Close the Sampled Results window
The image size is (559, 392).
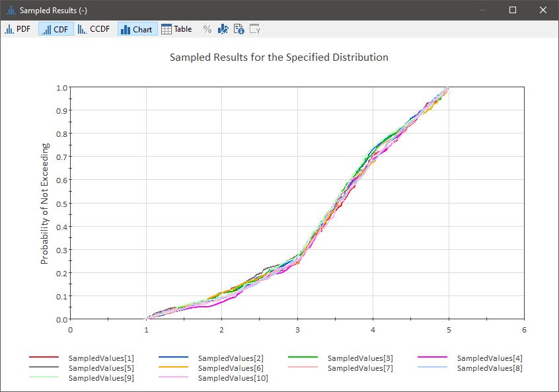click(x=543, y=10)
